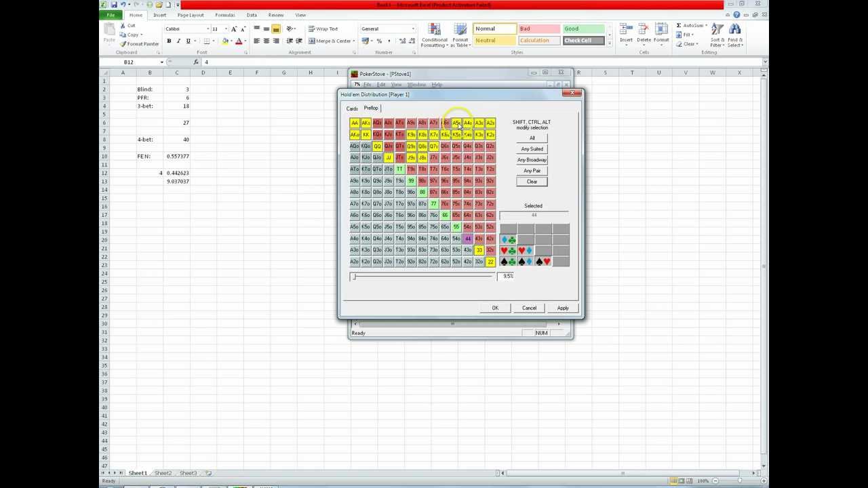Click the Font Color letter A icon
The height and width of the screenshot is (488, 868).
[x=238, y=41]
